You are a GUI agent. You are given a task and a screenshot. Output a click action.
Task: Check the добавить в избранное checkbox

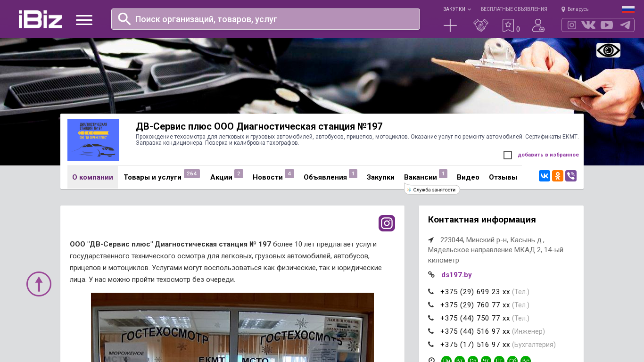pos(508,155)
